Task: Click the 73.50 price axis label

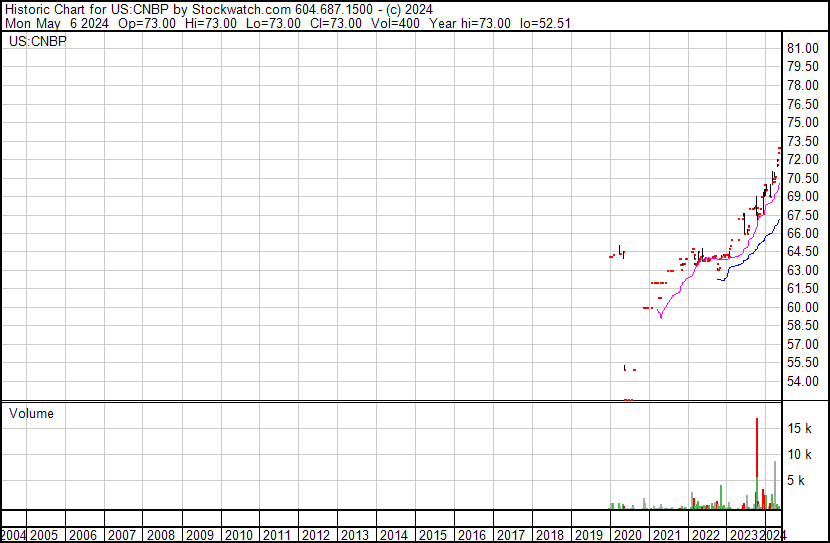Action: pyautogui.click(x=802, y=141)
